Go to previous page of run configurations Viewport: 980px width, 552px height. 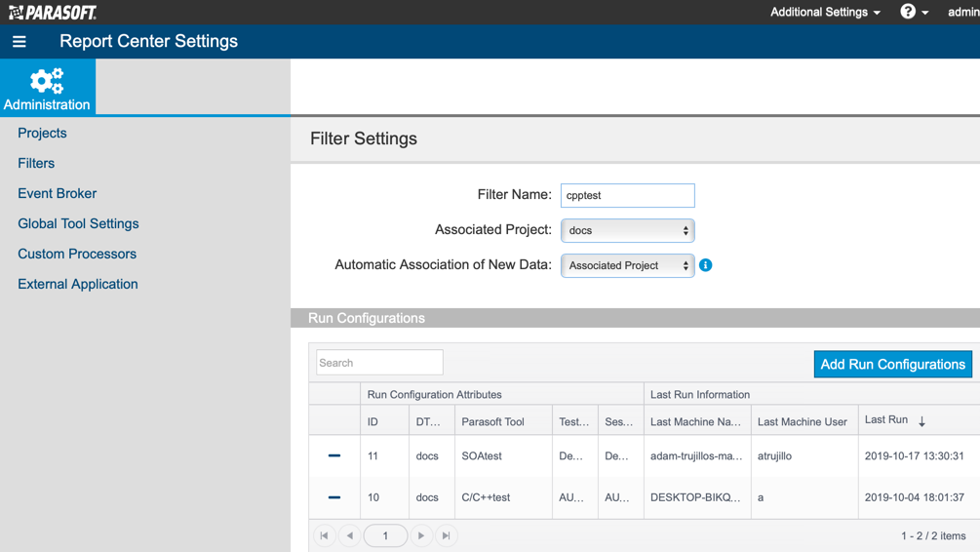(x=350, y=535)
